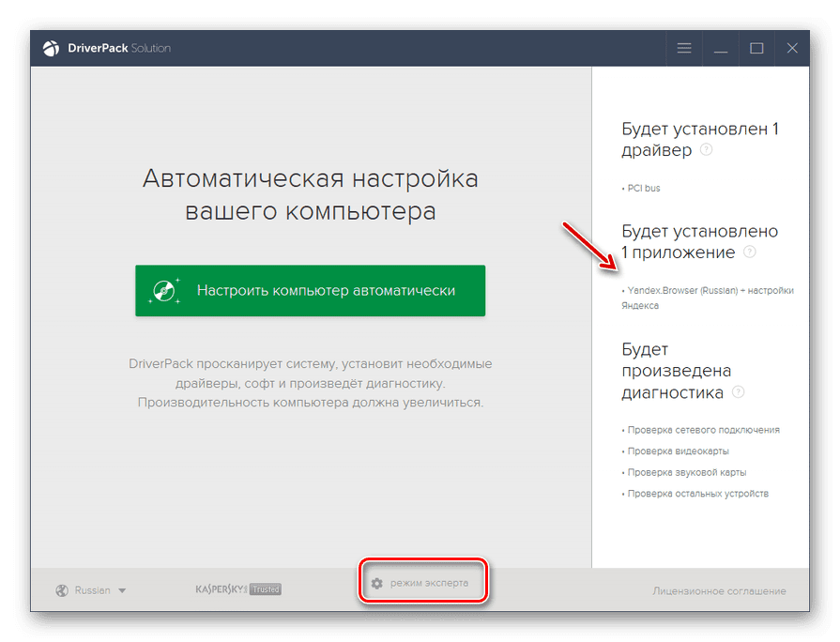Click 'Yandex.Browser (Russian)' application entry
The width and height of the screenshot is (840, 642).
[x=708, y=298]
